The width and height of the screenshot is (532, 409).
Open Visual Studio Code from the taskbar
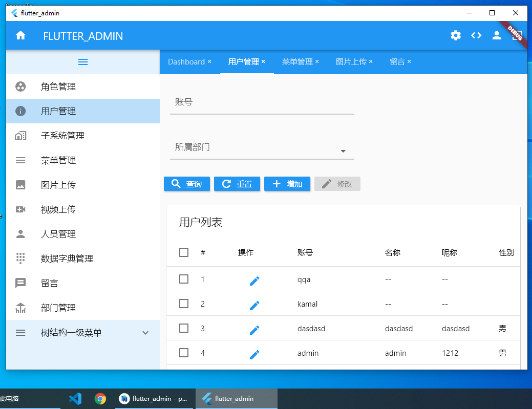pos(75,398)
